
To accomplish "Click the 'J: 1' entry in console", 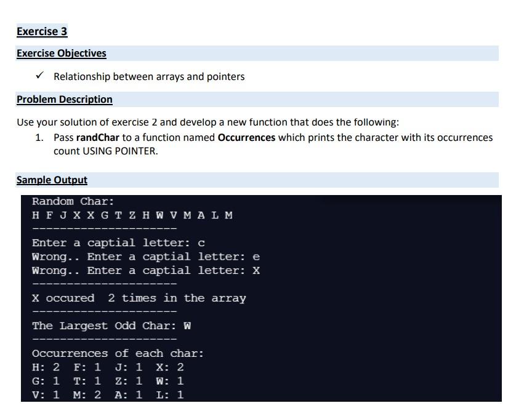I will 129,367.
